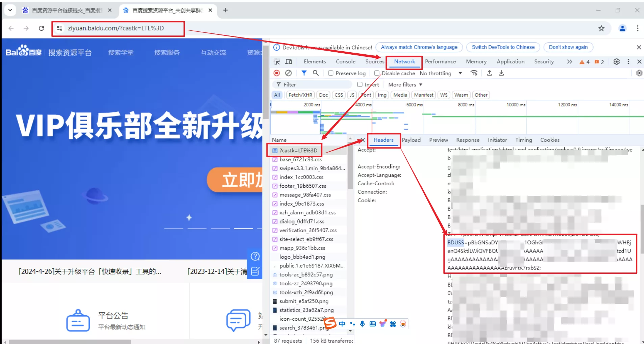Expand the More filters dropdown
This screenshot has width=644, height=344.
coord(405,84)
